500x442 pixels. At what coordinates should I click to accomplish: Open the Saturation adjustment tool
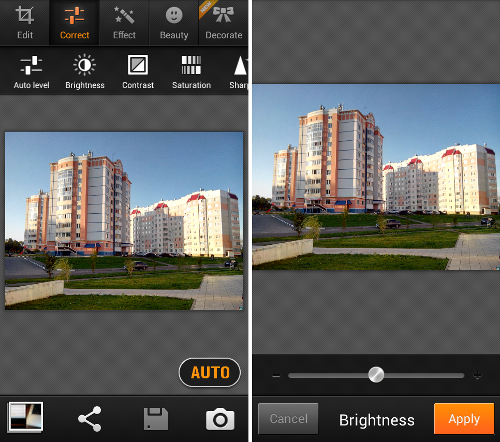(191, 72)
